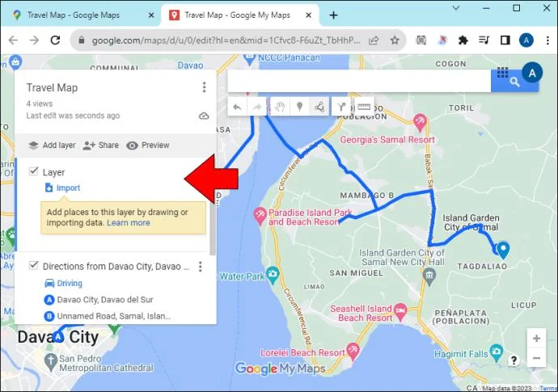Click the Travel Map title
558x392 pixels.
[52, 87]
